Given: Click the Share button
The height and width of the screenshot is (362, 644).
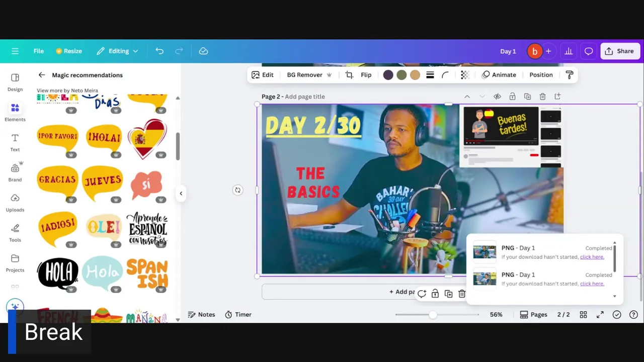Looking at the screenshot, I should click(x=620, y=51).
